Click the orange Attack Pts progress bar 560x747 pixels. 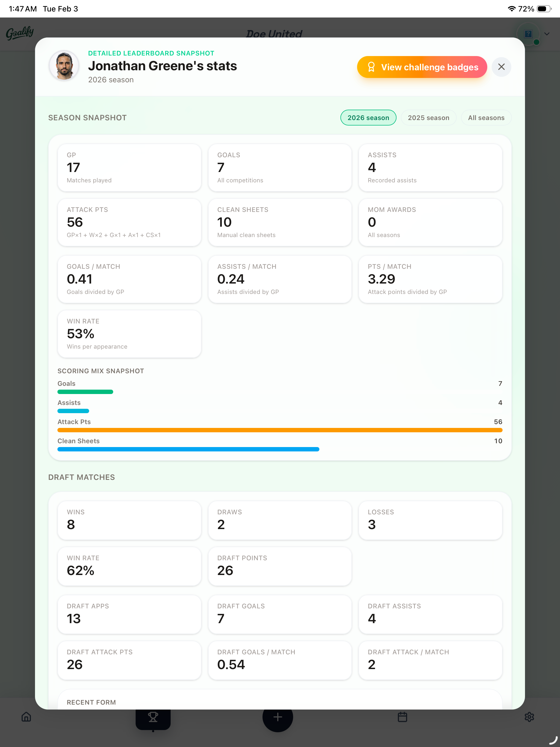[x=280, y=430]
